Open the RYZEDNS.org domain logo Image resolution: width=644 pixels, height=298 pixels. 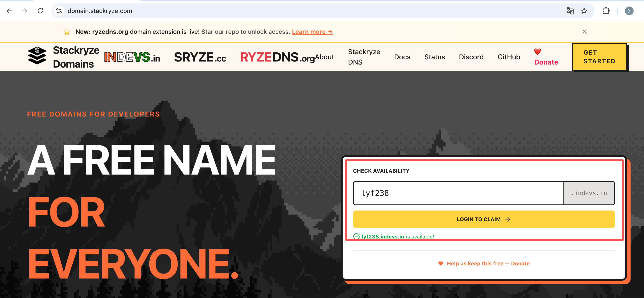[277, 57]
